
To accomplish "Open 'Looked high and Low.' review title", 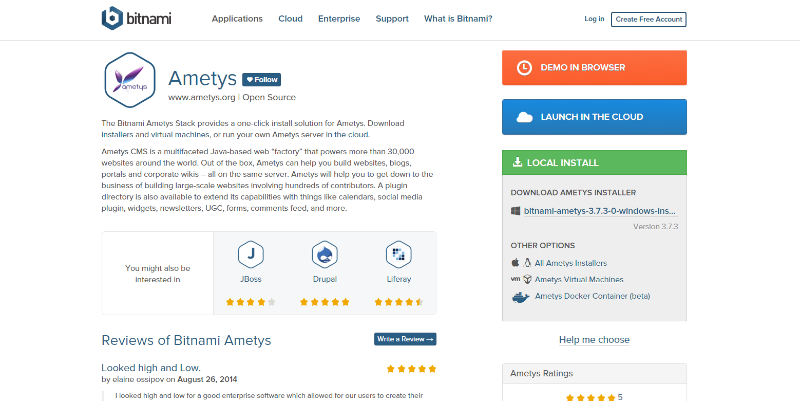I will (x=151, y=368).
